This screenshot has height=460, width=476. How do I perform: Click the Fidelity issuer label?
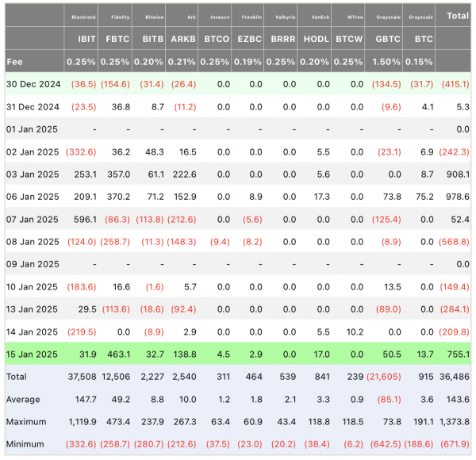[121, 17]
